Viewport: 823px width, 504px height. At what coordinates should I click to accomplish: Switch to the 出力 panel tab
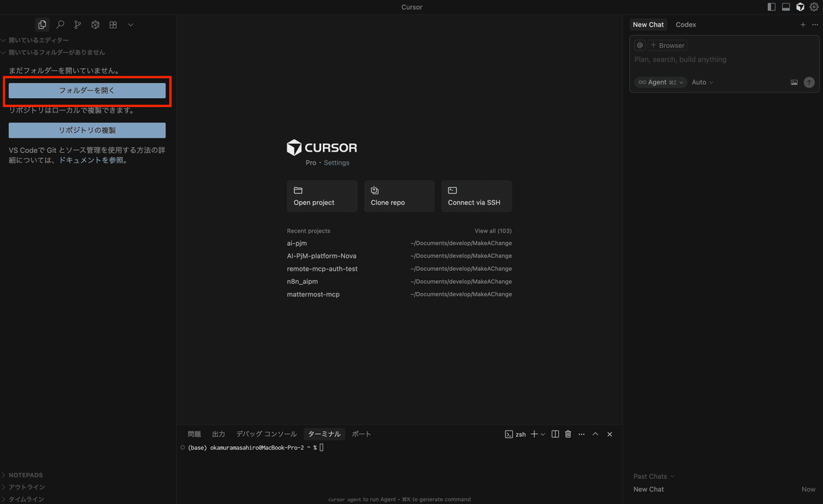(x=218, y=434)
